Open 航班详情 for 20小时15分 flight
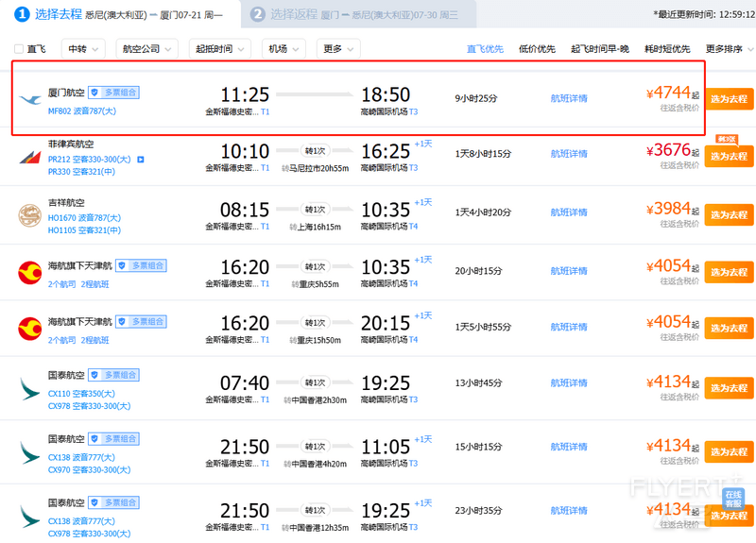This screenshot has height=543, width=756. tap(569, 271)
